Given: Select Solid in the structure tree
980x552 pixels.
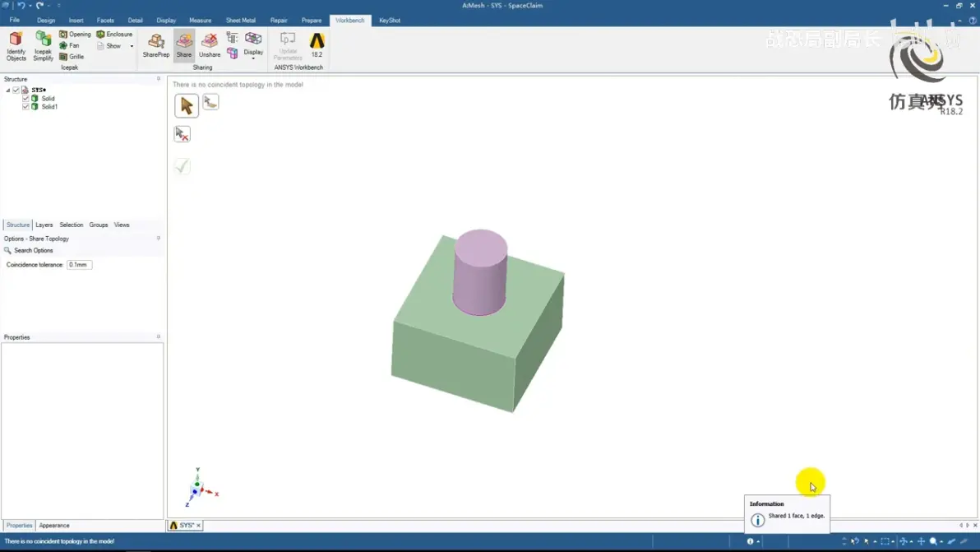Looking at the screenshot, I should pos(49,98).
